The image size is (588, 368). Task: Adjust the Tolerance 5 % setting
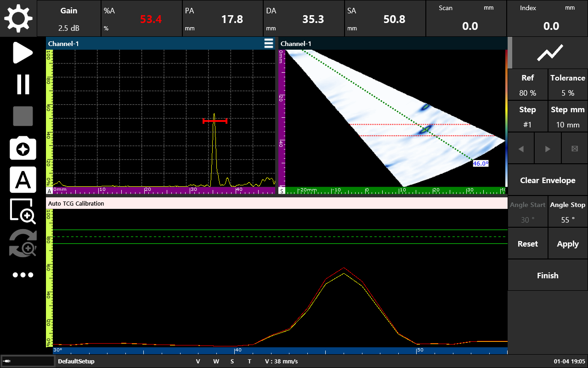tap(568, 85)
